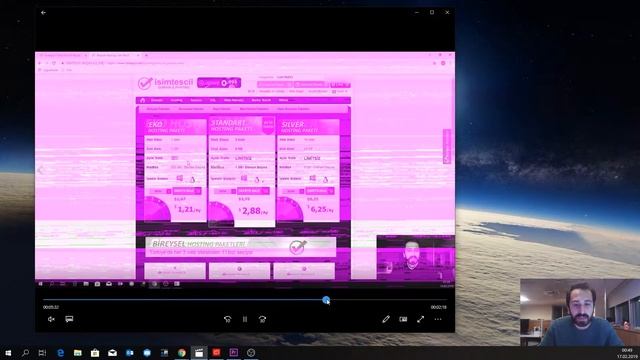Go back using the player's back arrow
This screenshot has height=360, width=640.
point(43,13)
